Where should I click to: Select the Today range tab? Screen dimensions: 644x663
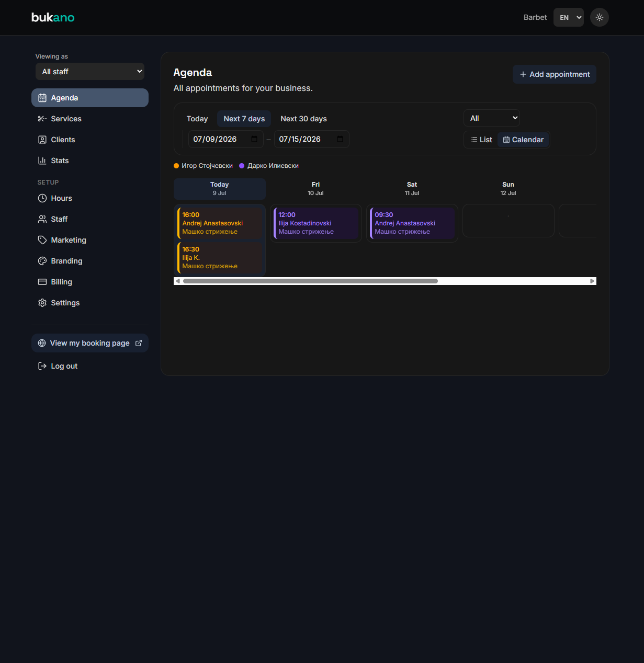tap(197, 119)
